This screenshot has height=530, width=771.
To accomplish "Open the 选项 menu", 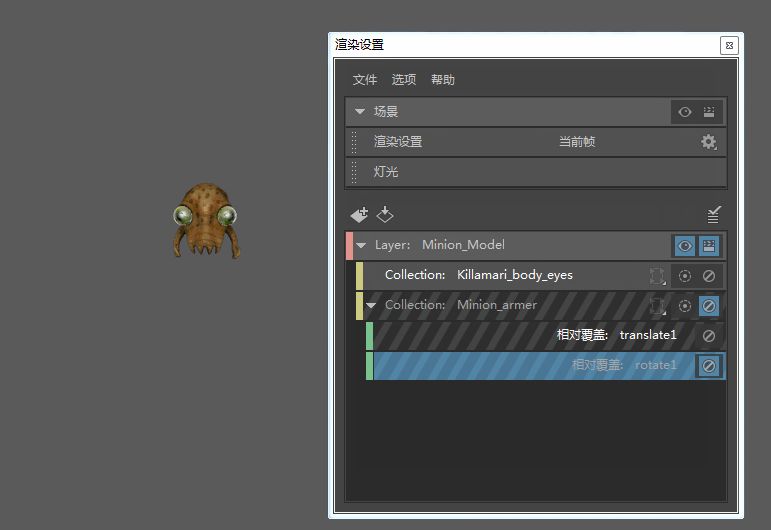I will (x=404, y=80).
